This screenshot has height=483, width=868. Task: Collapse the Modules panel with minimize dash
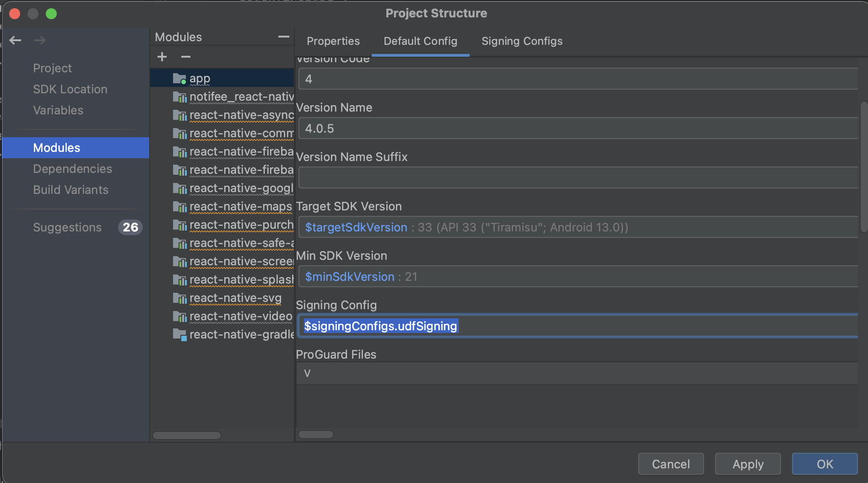(x=283, y=37)
